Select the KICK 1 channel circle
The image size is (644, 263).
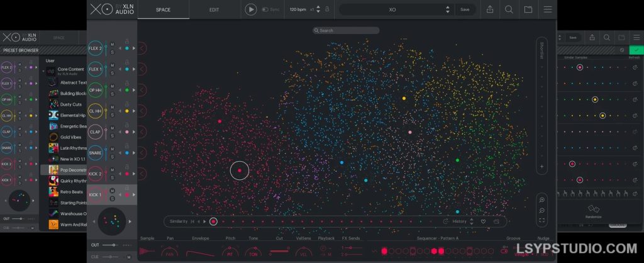pos(96,195)
